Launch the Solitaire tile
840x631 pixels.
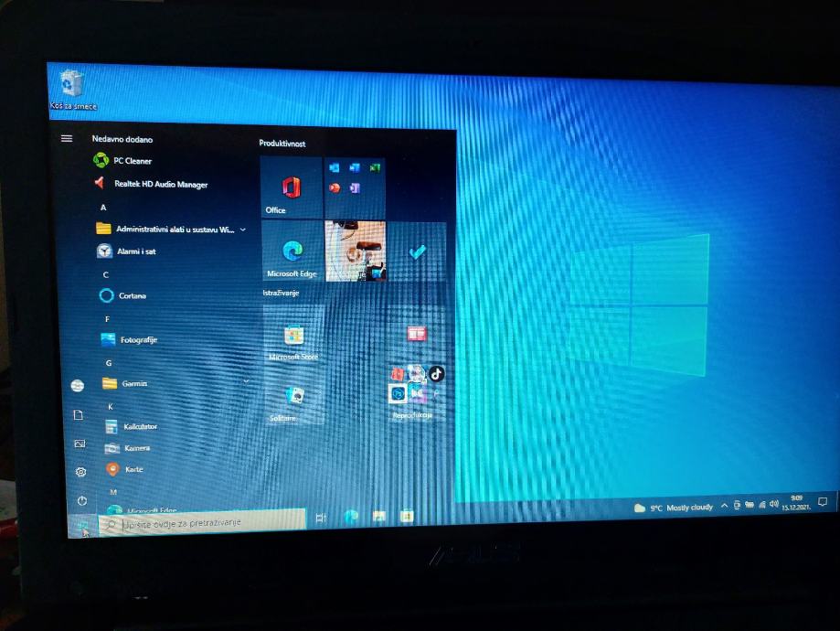point(293,397)
